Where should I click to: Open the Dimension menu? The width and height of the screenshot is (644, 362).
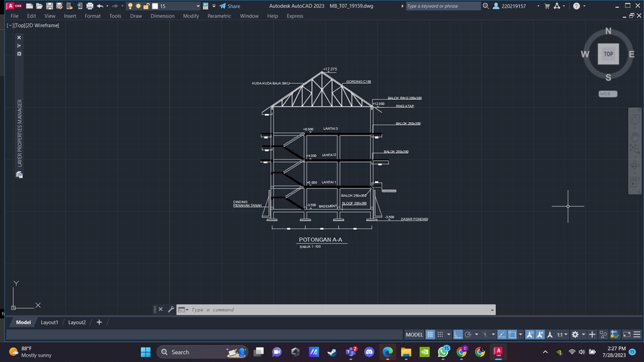click(x=162, y=16)
